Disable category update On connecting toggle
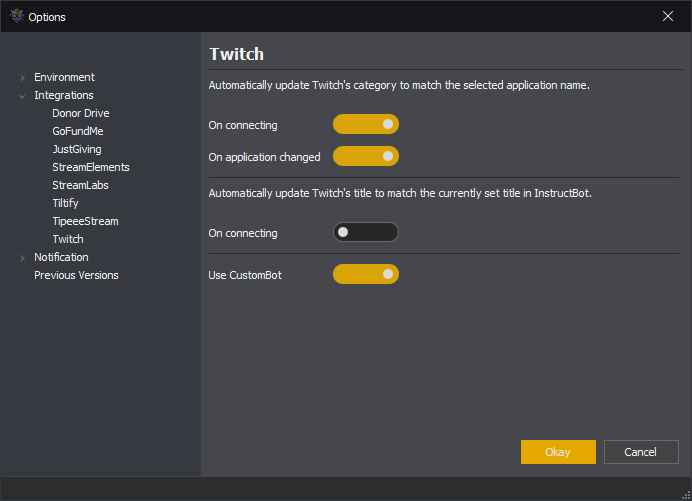The image size is (692, 501). (x=366, y=124)
